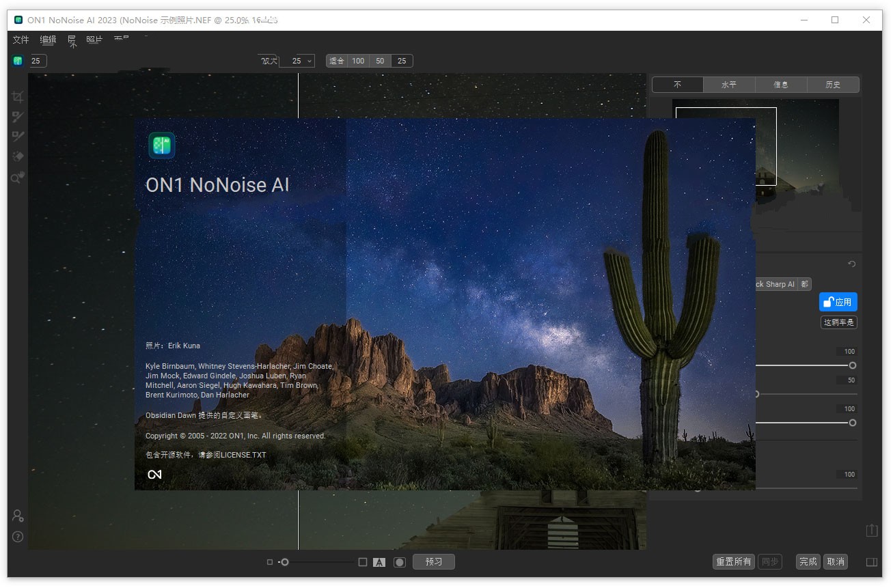
Task: Open the help question mark icon
Action: click(x=18, y=537)
